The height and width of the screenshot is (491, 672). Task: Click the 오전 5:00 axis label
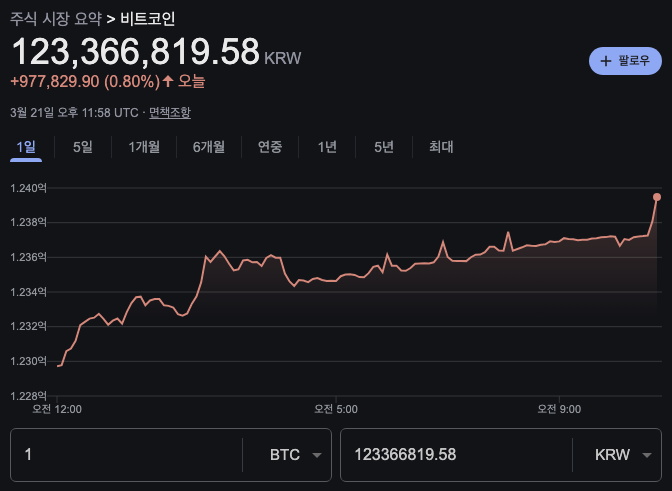pos(336,409)
